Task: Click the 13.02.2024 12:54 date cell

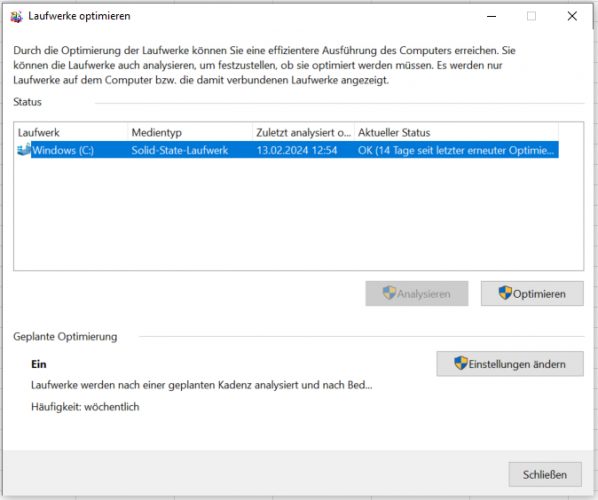Action: [x=297, y=150]
